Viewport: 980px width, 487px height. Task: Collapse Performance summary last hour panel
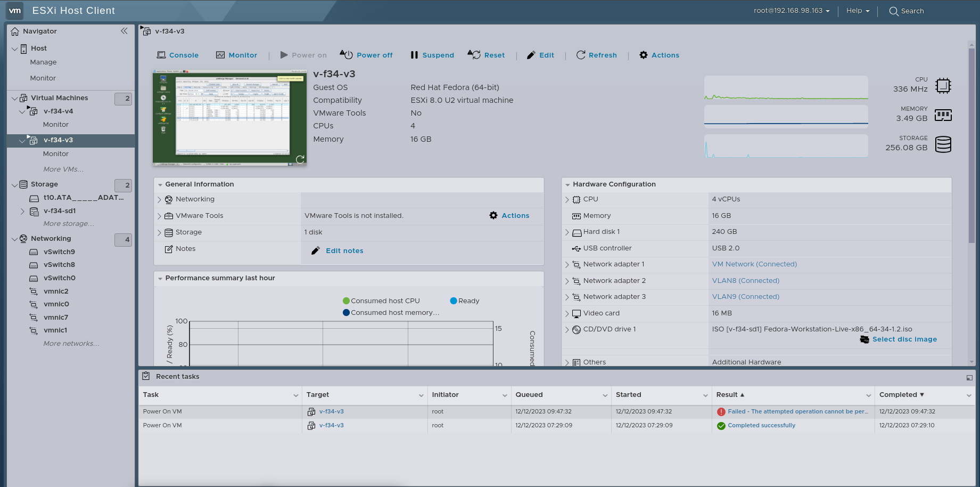pyautogui.click(x=160, y=278)
